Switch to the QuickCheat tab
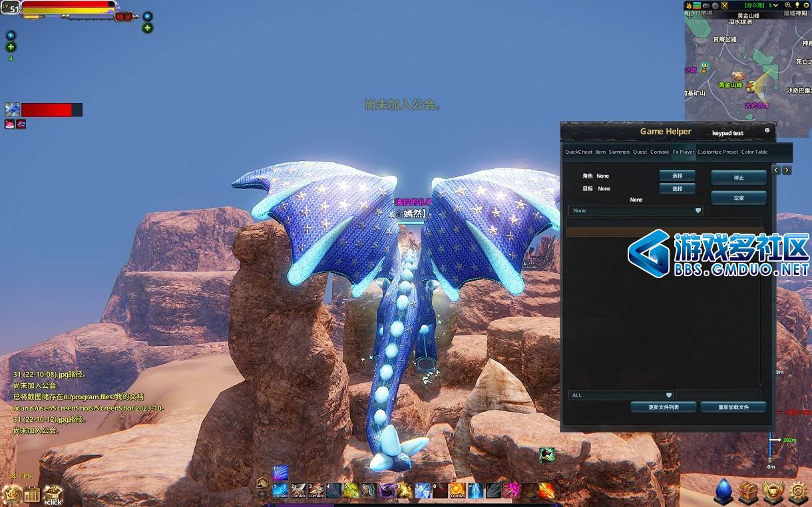Screen dimensions: 812x507 coord(578,152)
